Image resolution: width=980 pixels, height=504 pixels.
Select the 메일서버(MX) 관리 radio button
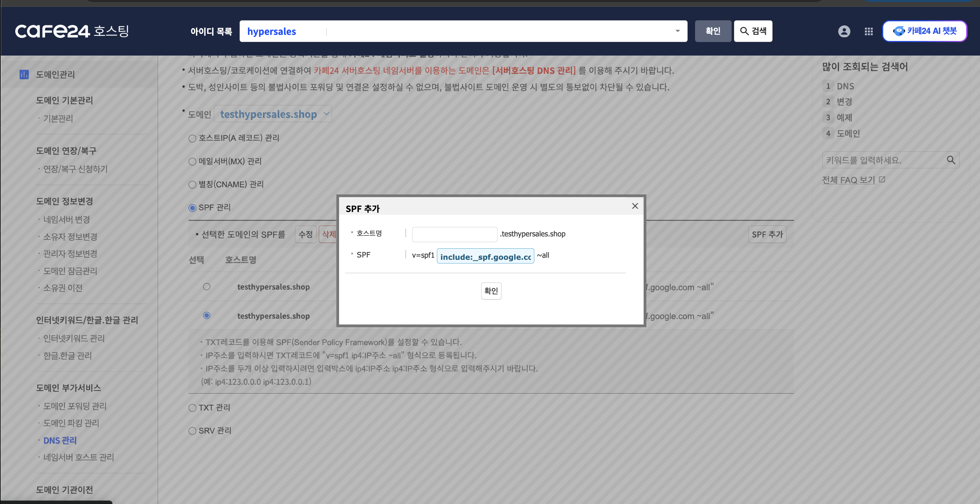point(193,162)
